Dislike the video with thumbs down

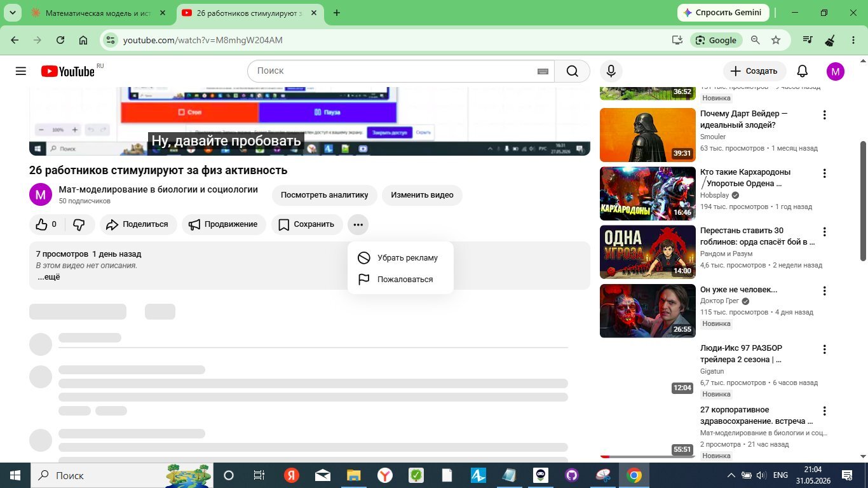click(x=79, y=224)
